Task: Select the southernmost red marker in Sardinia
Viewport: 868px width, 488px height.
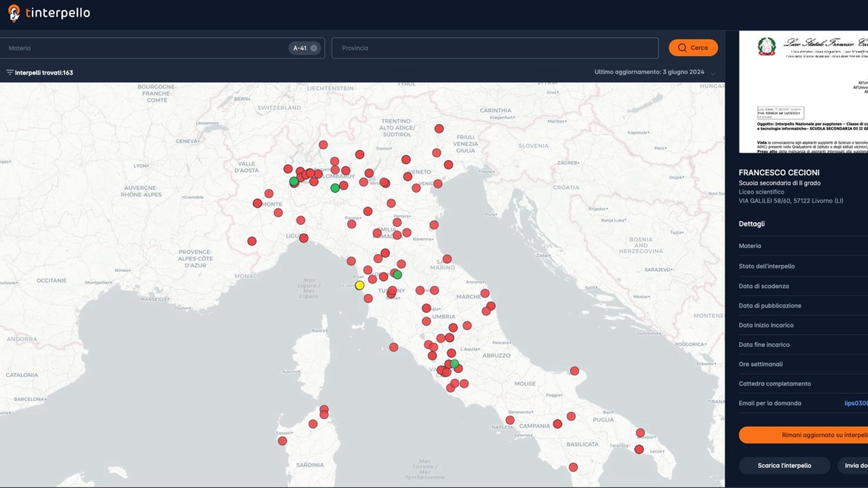Action: pyautogui.click(x=282, y=441)
